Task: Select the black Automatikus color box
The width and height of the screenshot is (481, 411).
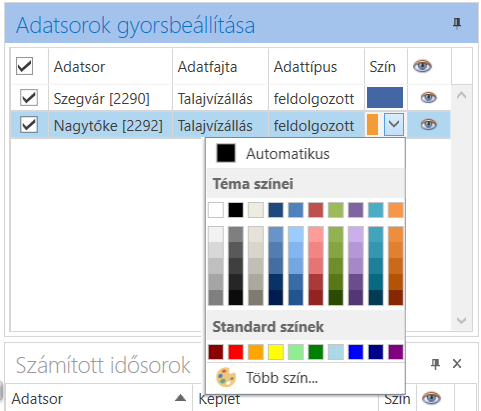Action: coord(226,153)
